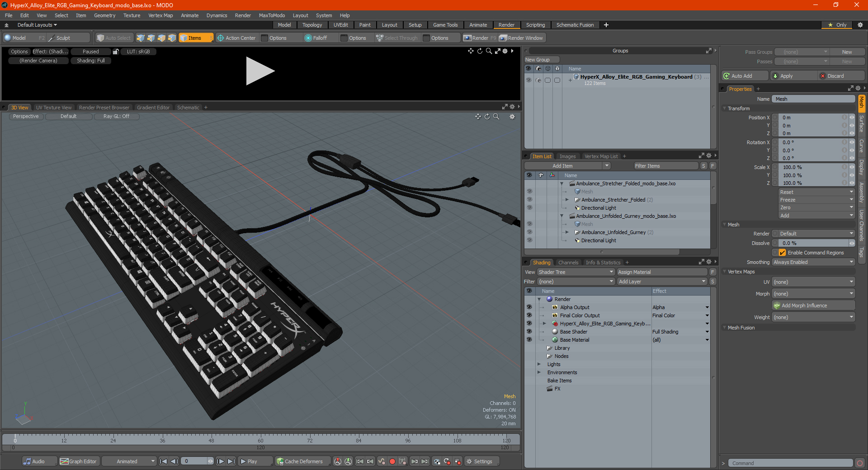Screen dimensions: 868x470
Task: Select vertices selection mode icon
Action: click(141, 38)
